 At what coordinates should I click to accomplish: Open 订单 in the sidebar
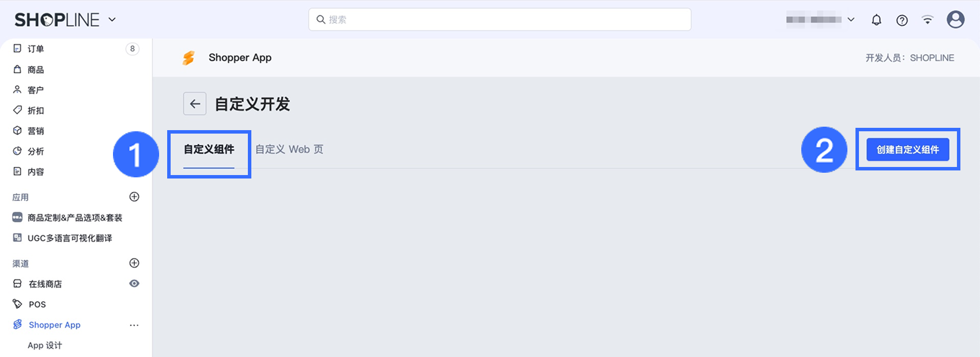pyautogui.click(x=36, y=49)
